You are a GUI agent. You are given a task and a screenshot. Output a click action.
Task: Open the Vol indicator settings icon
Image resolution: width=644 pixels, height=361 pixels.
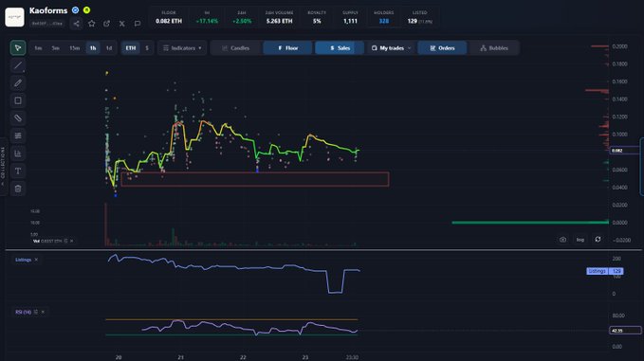[65, 241]
